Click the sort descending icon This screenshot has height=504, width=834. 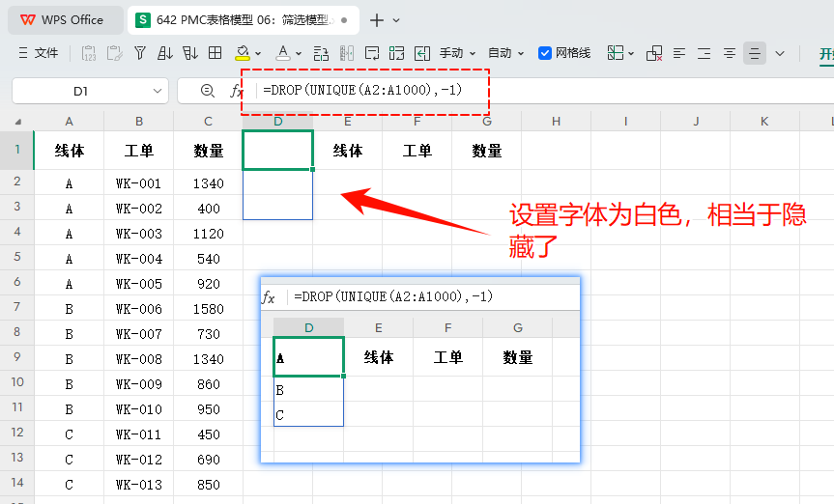(x=189, y=53)
